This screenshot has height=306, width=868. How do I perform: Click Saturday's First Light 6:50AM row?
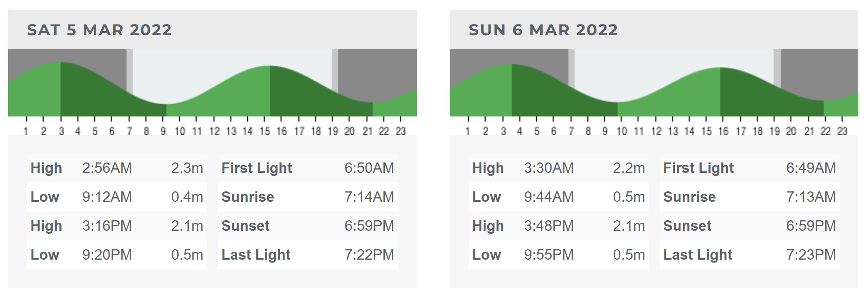tap(308, 168)
